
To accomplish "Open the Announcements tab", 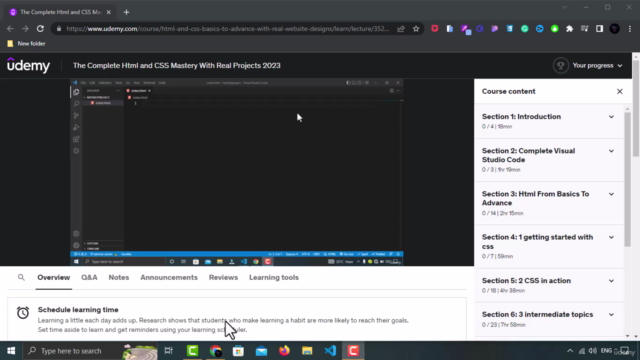I will click(x=169, y=278).
